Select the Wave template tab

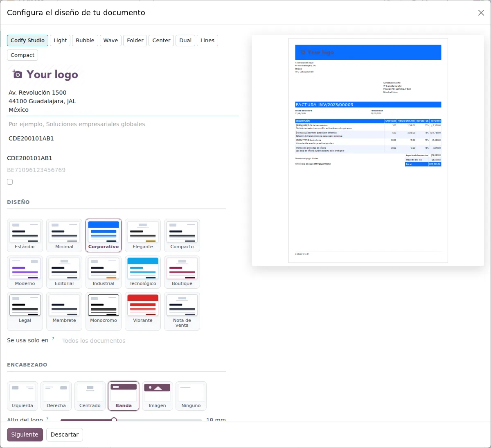(110, 41)
